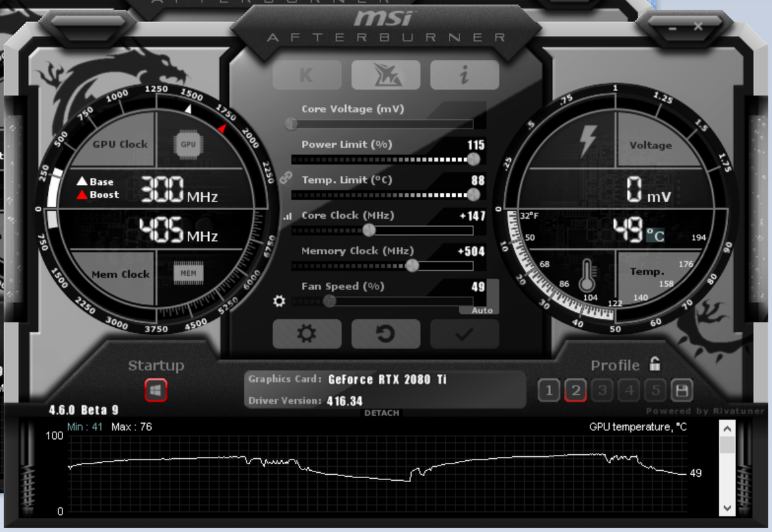Image resolution: width=772 pixels, height=532 pixels.
Task: Click the Power Limit slider handle
Action: click(x=473, y=159)
